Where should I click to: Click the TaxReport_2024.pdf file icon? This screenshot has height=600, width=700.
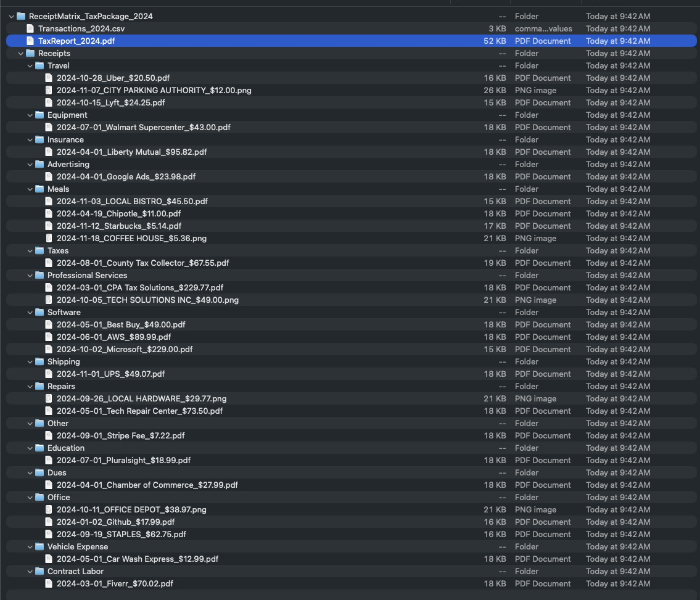click(30, 41)
